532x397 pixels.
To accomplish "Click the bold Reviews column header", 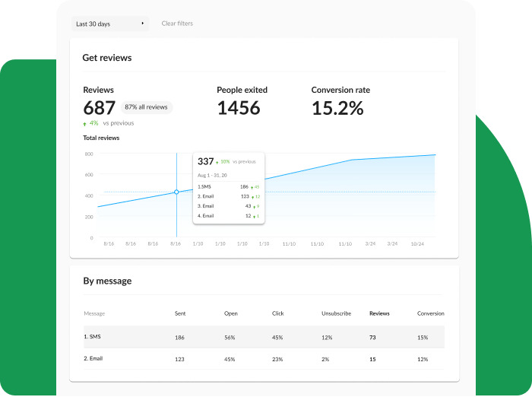I will click(x=379, y=313).
